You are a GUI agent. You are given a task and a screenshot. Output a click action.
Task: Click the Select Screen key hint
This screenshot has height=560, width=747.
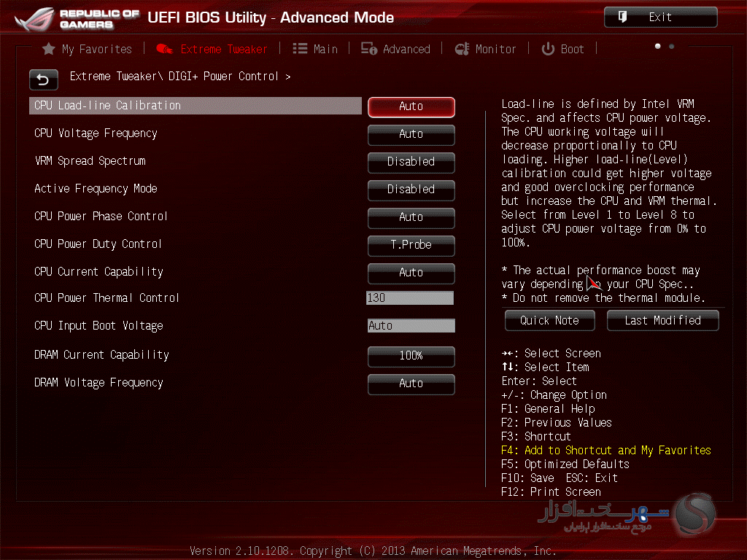tap(551, 354)
